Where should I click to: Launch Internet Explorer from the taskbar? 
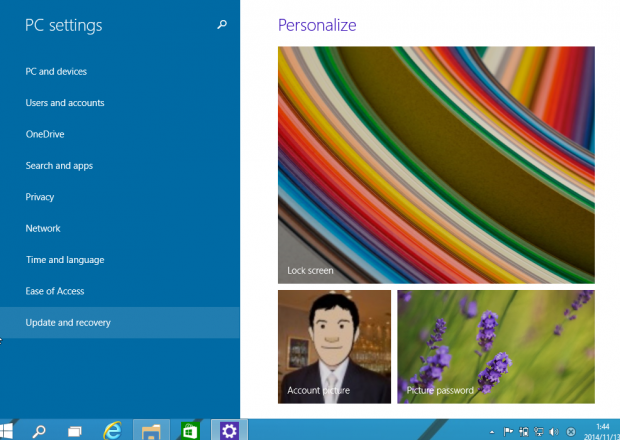coord(113,431)
